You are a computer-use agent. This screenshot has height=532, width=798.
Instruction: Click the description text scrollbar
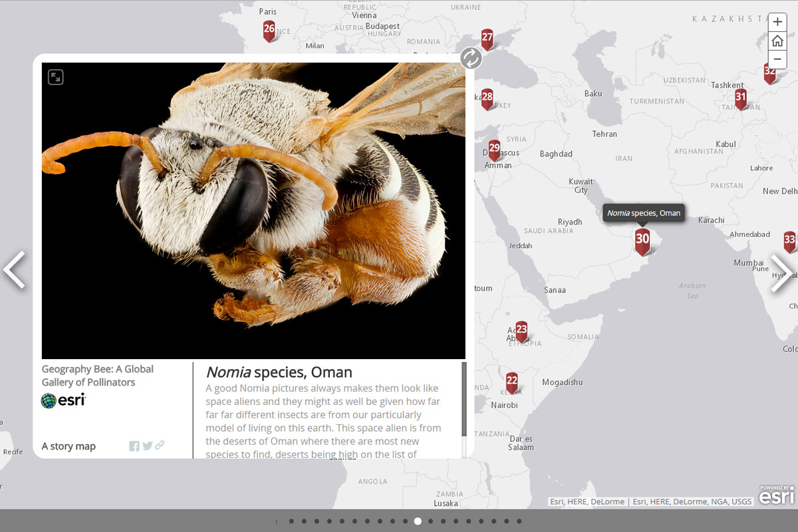click(464, 399)
